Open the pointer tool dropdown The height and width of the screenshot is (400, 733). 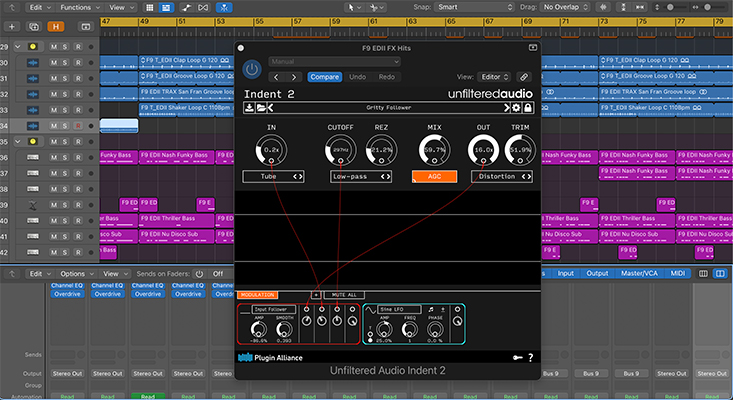point(353,7)
